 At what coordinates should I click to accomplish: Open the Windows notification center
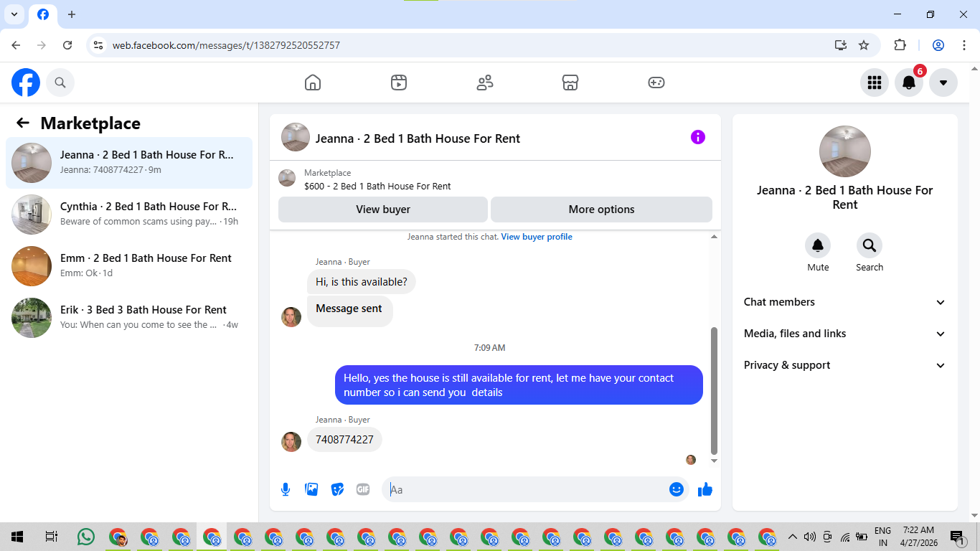pyautogui.click(x=956, y=537)
